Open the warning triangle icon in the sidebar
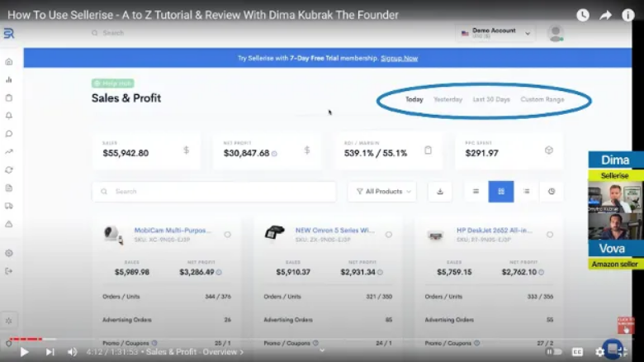Viewport: 644px width, 362px height. point(9,224)
